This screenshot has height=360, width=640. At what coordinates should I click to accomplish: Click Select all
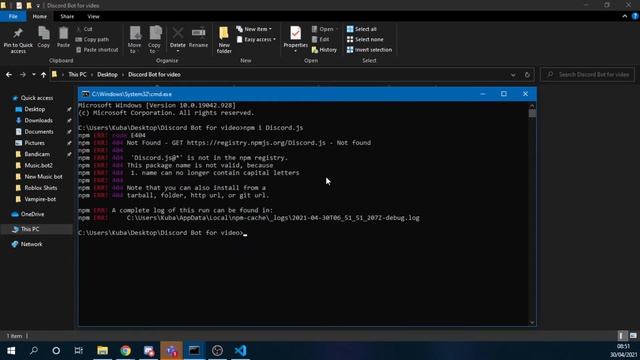pyautogui.click(x=362, y=29)
